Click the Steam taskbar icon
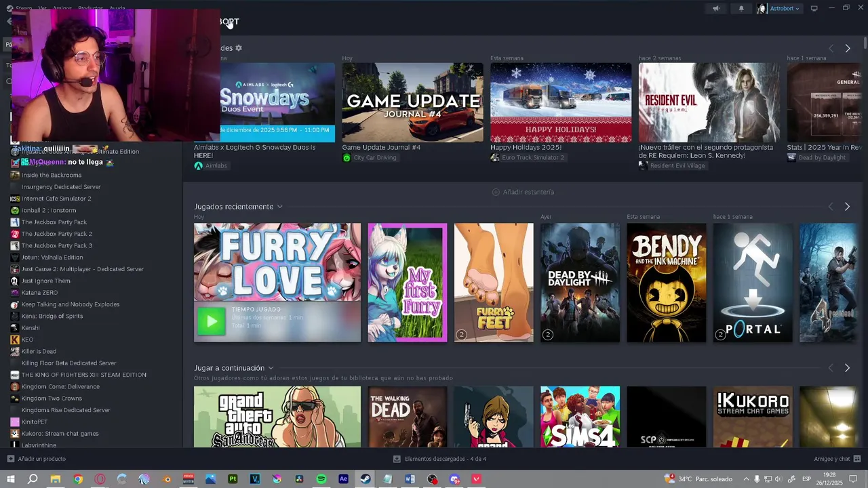868x488 pixels. coord(366,479)
